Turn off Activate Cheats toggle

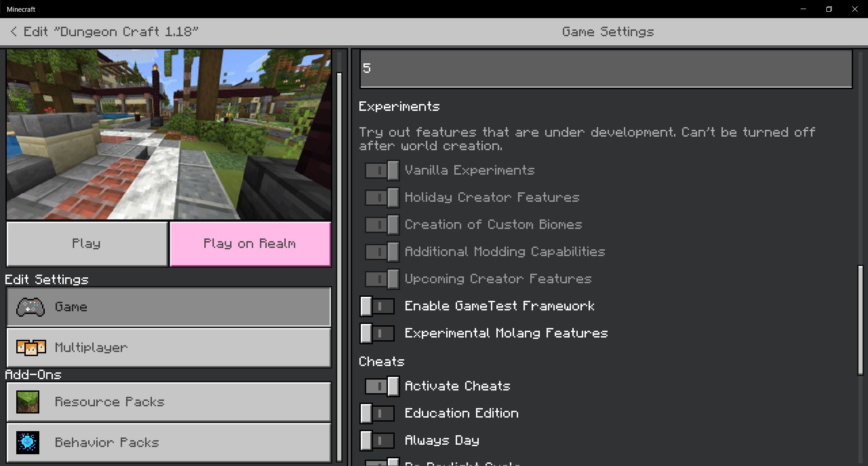coord(382,386)
